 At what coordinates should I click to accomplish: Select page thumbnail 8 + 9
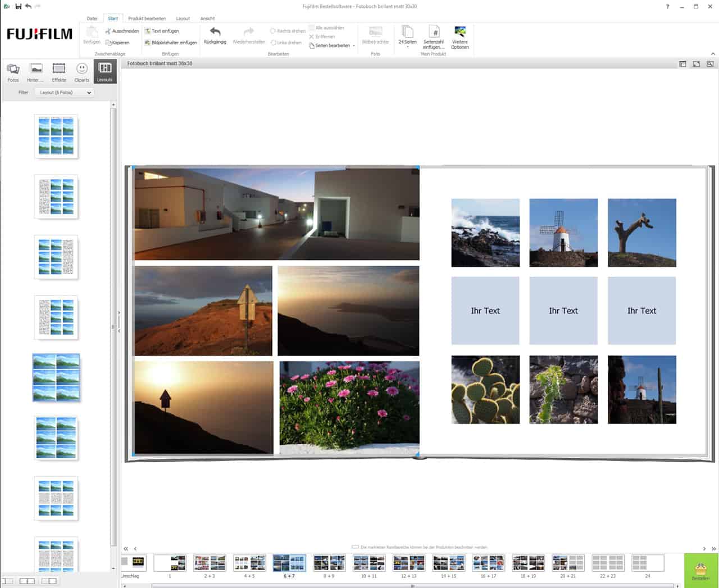(x=329, y=563)
